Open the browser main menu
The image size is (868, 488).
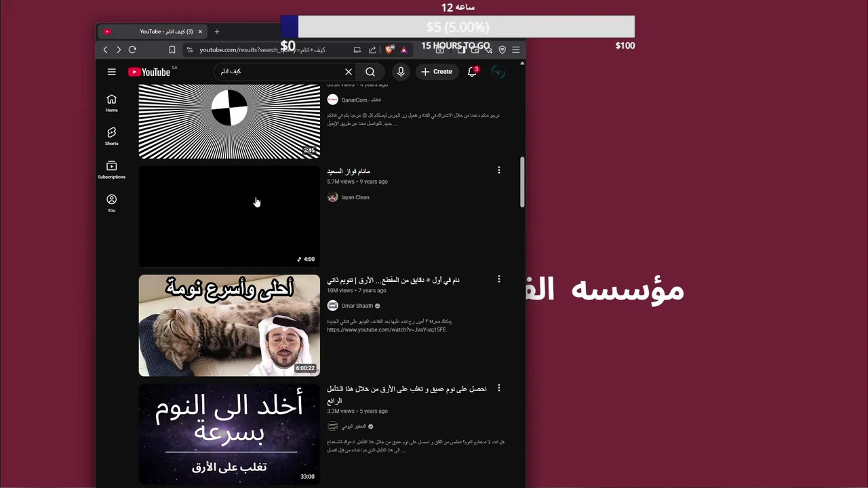tap(516, 49)
